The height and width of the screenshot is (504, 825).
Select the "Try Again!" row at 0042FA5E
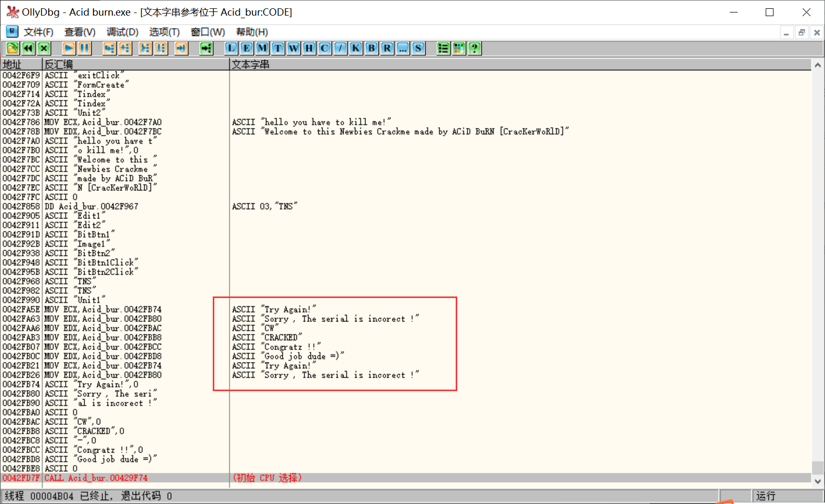(406, 309)
